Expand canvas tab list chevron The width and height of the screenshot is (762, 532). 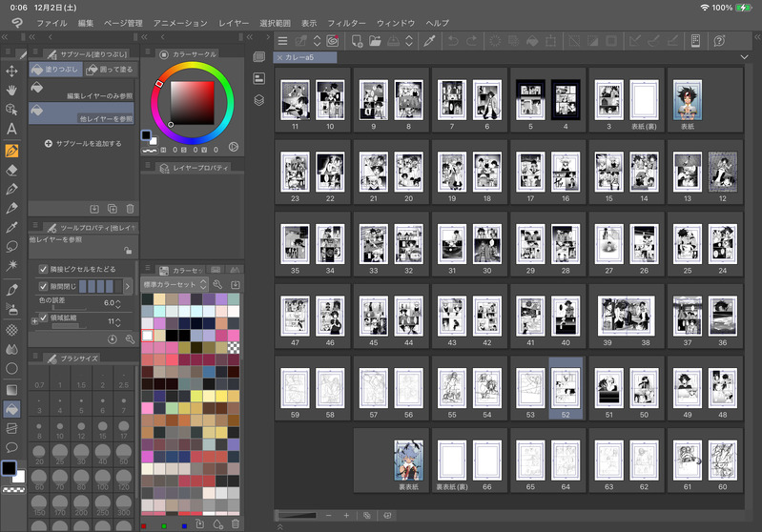point(744,57)
